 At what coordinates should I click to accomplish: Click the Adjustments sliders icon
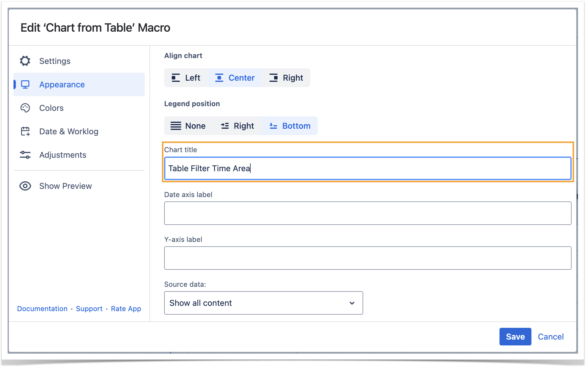[x=25, y=155]
